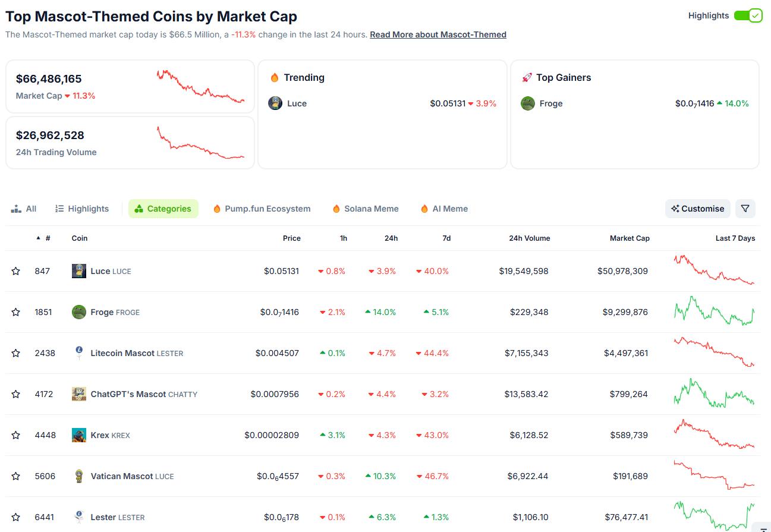Sort the table by Market Cap column
Viewport: 771px width, 532px height.
(x=630, y=238)
